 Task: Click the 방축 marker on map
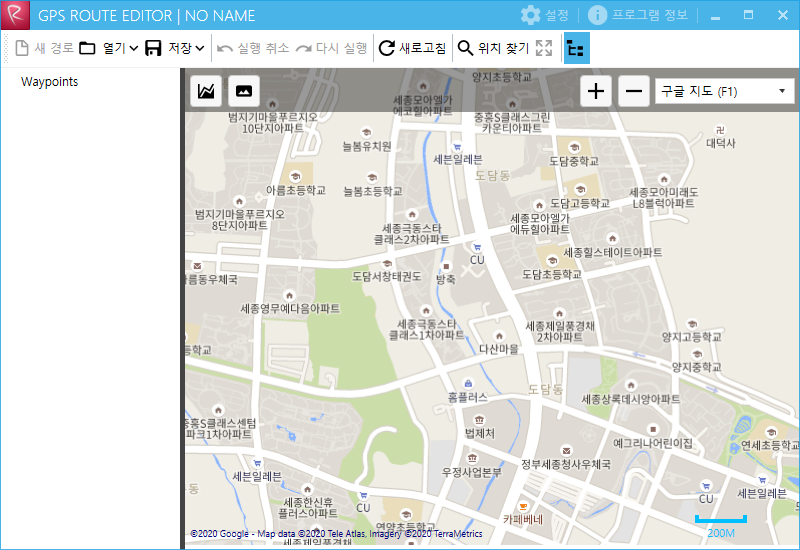pyautogui.click(x=446, y=266)
